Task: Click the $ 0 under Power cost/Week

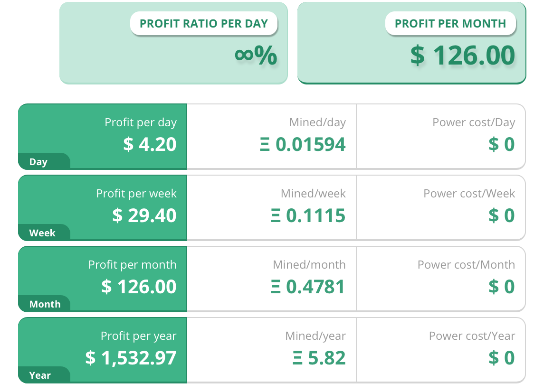Action: pyautogui.click(x=502, y=215)
